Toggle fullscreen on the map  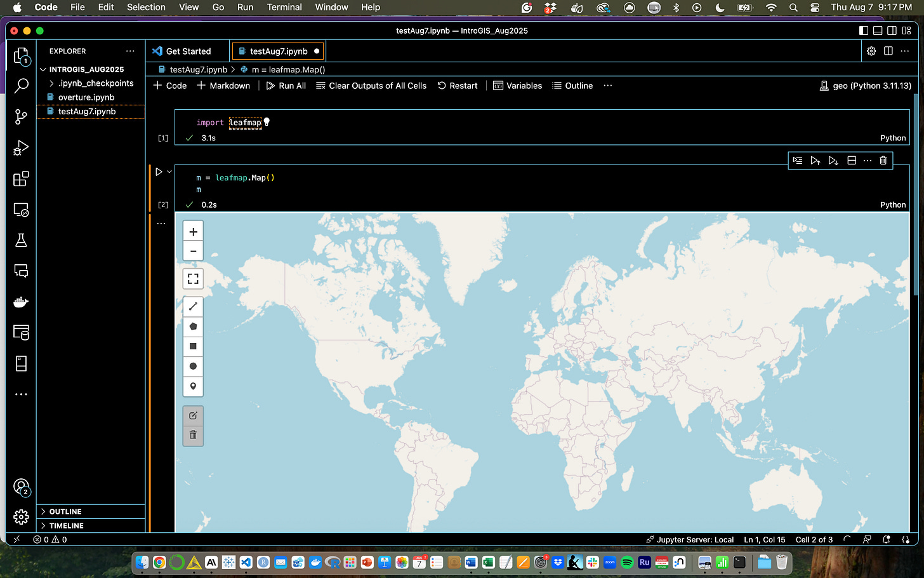[193, 278]
